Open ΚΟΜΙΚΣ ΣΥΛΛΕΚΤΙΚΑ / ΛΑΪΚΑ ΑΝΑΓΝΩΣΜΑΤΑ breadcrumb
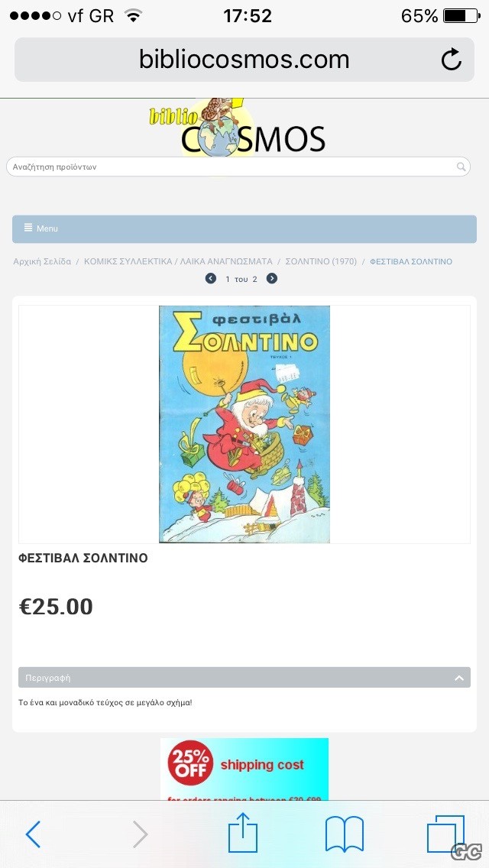 178,261
